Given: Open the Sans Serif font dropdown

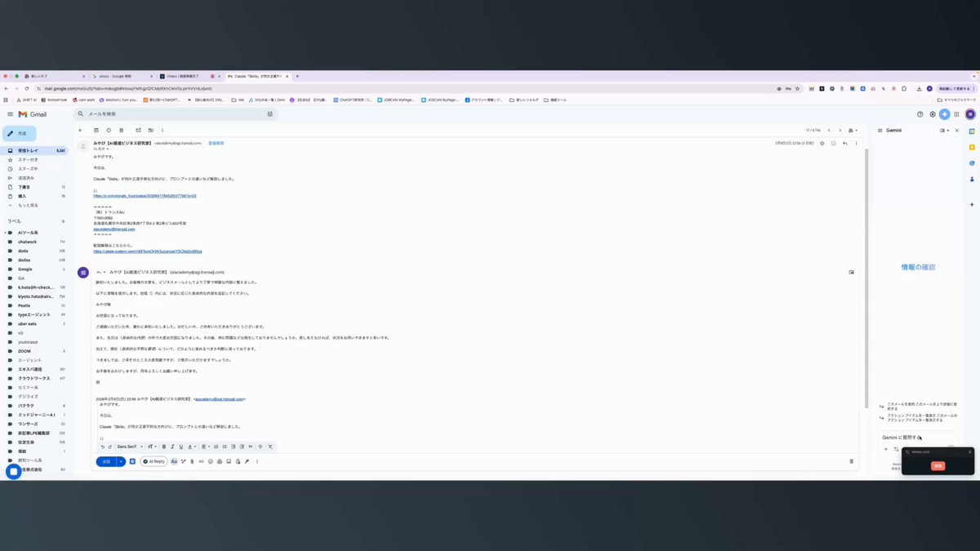Looking at the screenshot, I should tap(129, 447).
